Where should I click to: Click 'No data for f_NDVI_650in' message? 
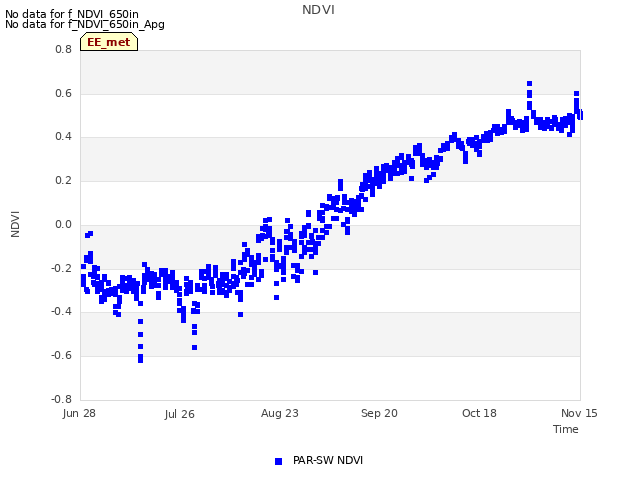pyautogui.click(x=72, y=14)
